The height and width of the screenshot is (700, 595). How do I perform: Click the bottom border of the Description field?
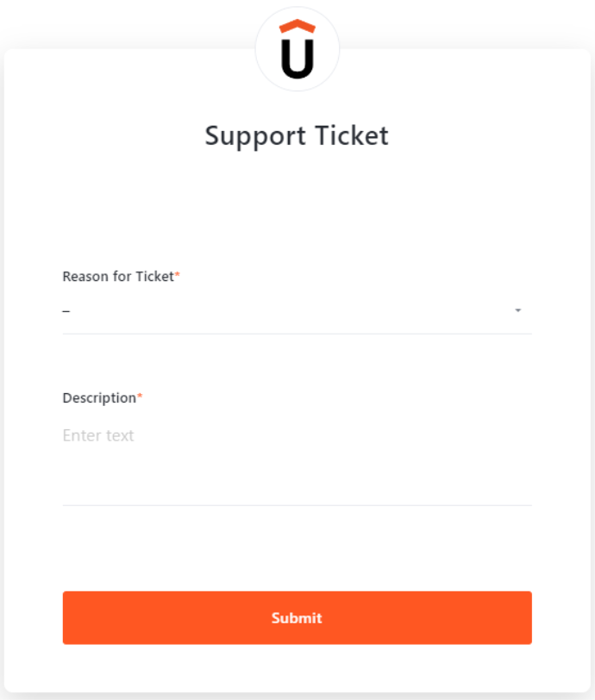pos(297,505)
